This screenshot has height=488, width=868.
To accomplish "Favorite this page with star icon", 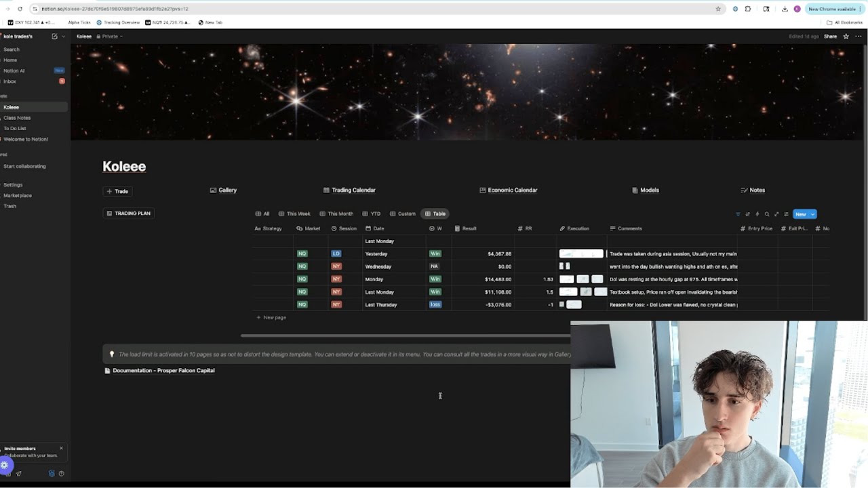I will tap(846, 36).
